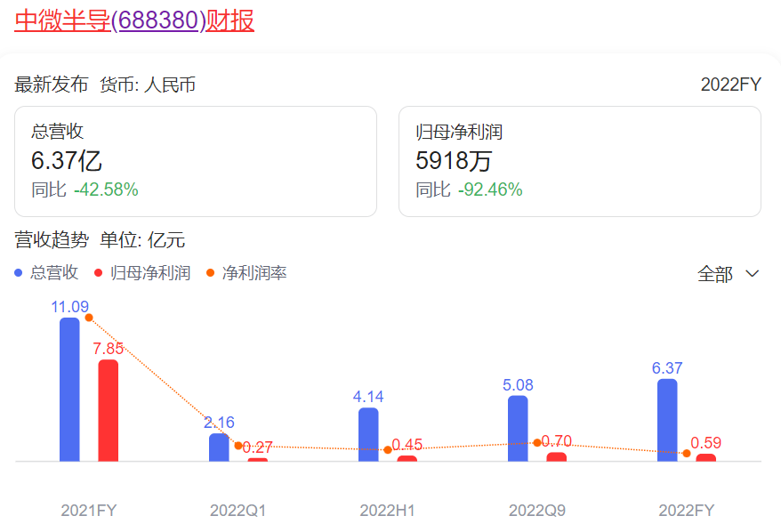Open the 全部 period dropdown
The image size is (781, 532).
[x=729, y=274]
